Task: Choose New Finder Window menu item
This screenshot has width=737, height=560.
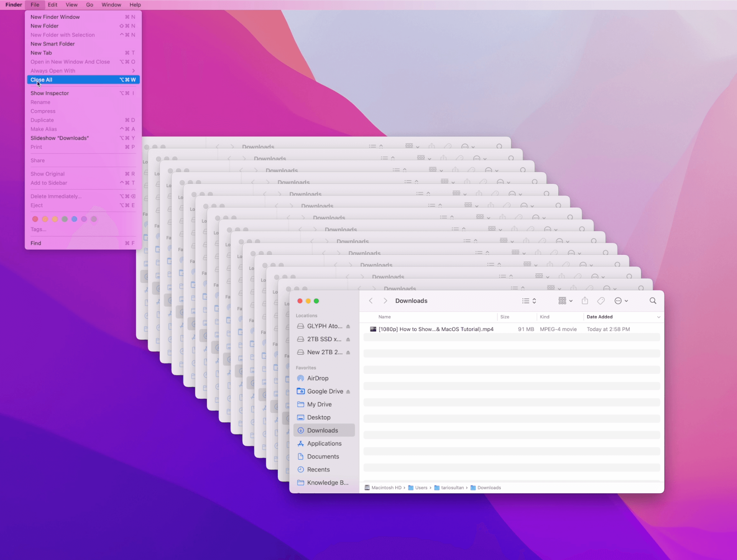Action: [83, 17]
